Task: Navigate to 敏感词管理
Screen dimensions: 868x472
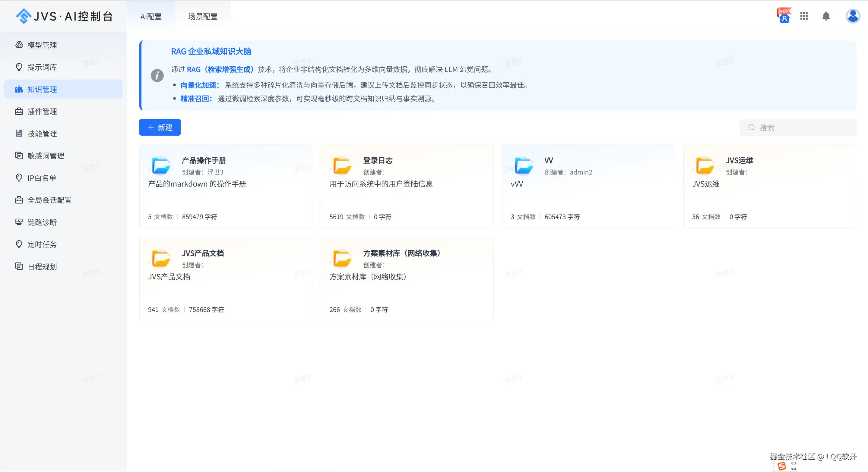Action: coord(46,156)
